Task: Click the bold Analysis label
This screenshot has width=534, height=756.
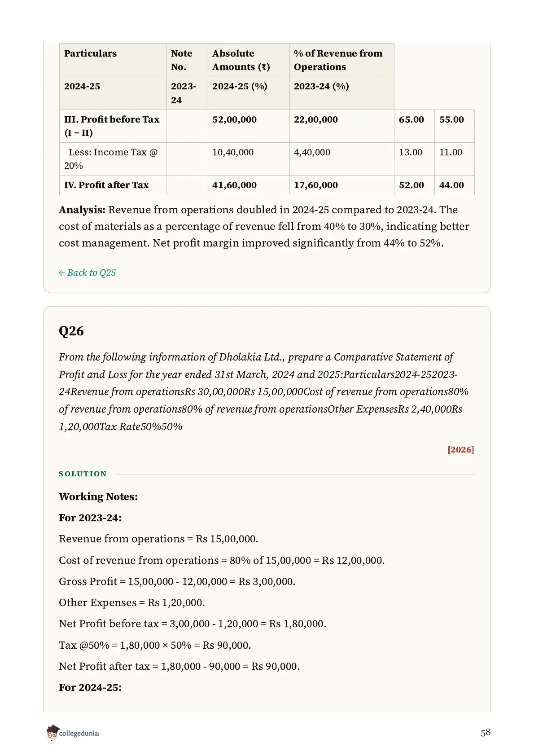Action: pos(82,210)
